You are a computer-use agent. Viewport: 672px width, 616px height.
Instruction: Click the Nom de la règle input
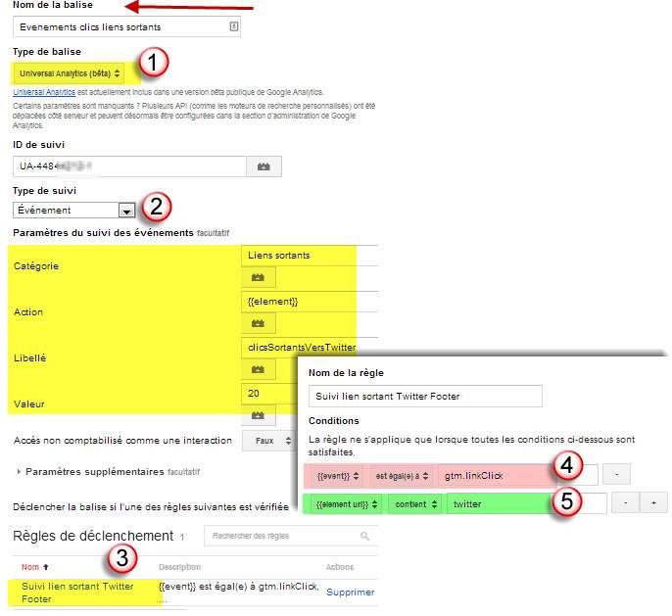[425, 397]
